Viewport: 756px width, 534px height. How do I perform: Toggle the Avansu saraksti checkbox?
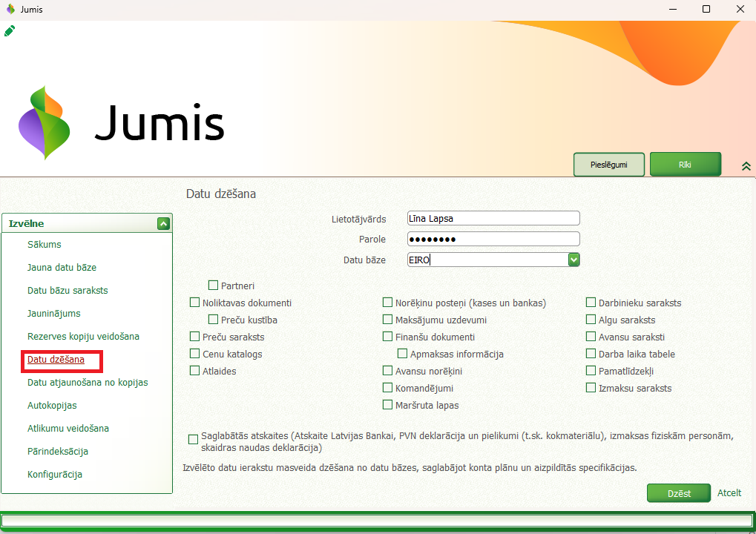[591, 337]
